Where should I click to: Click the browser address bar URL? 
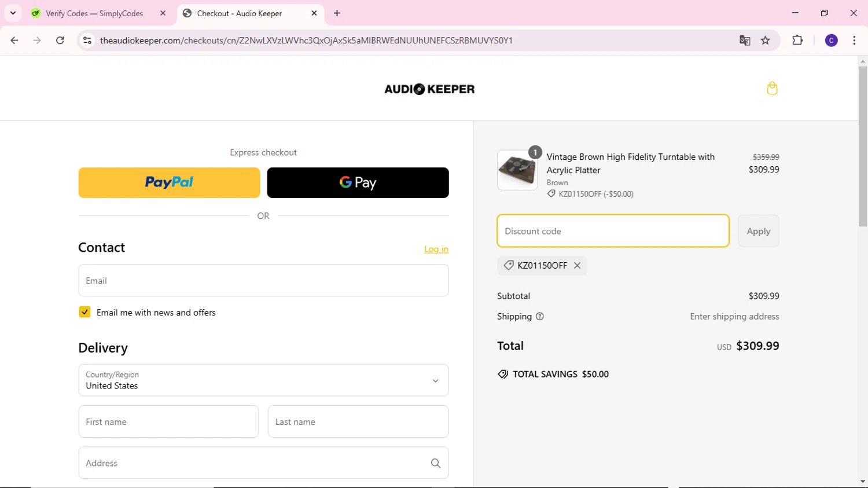click(x=306, y=41)
